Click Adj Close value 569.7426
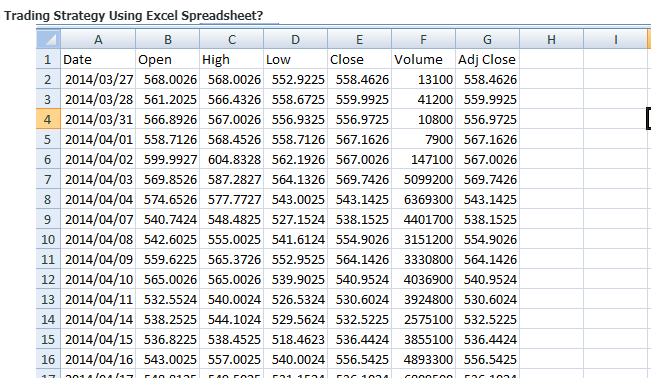The height and width of the screenshot is (391, 651). point(487,179)
